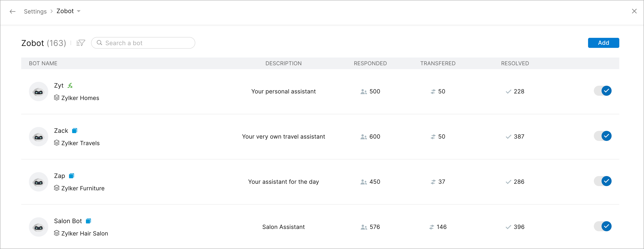Turn off the Zap bot toggle
This screenshot has width=644, height=249.
coord(603,181)
